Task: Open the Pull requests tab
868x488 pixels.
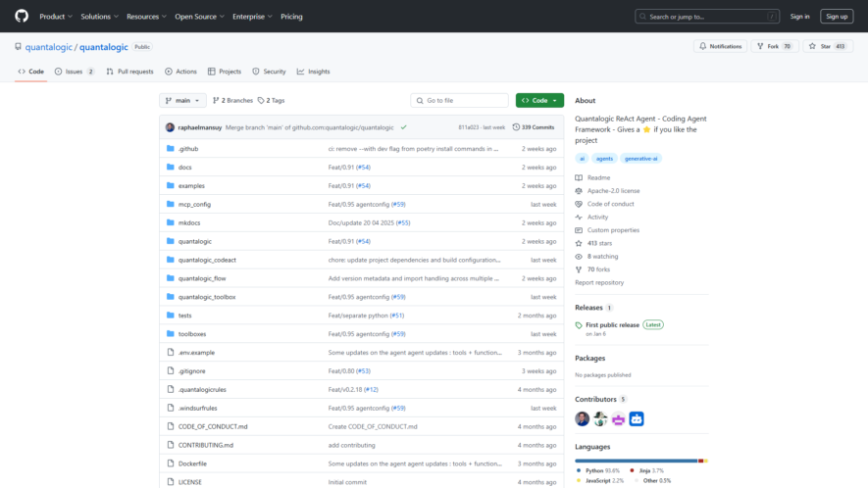Action: coord(129,72)
